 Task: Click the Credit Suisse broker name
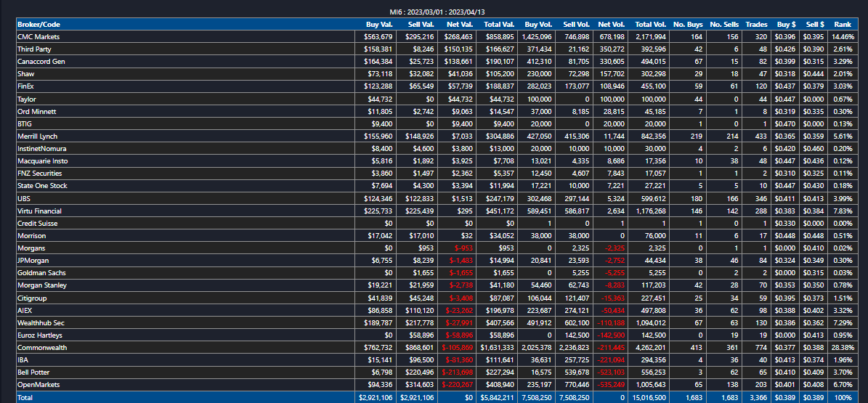[37, 224]
